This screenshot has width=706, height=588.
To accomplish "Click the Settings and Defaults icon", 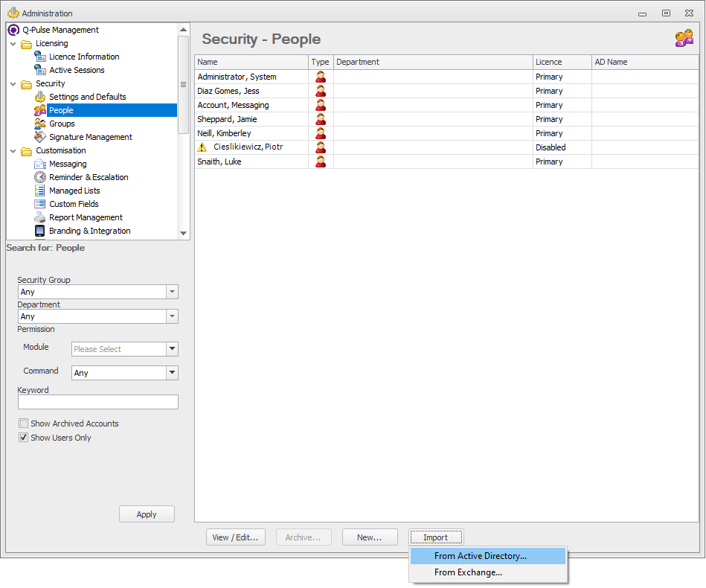I will [40, 97].
